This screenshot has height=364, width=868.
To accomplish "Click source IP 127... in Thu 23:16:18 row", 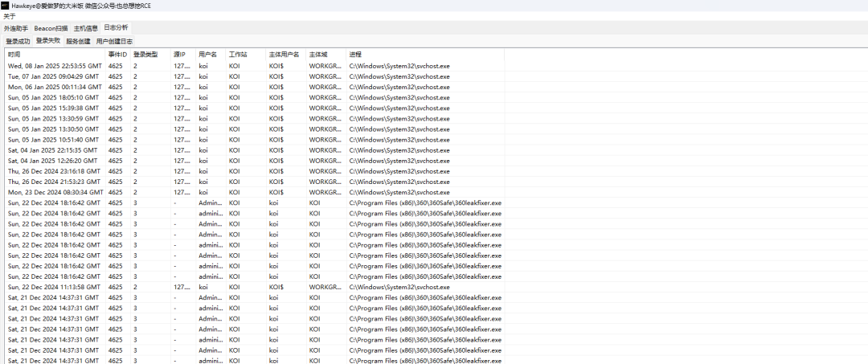I will click(x=182, y=171).
